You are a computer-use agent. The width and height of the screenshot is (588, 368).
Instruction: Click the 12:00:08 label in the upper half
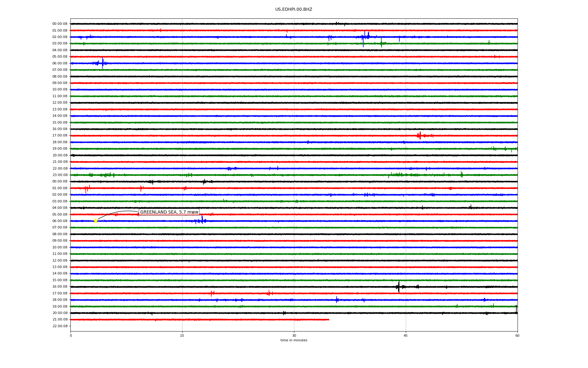(x=60, y=103)
